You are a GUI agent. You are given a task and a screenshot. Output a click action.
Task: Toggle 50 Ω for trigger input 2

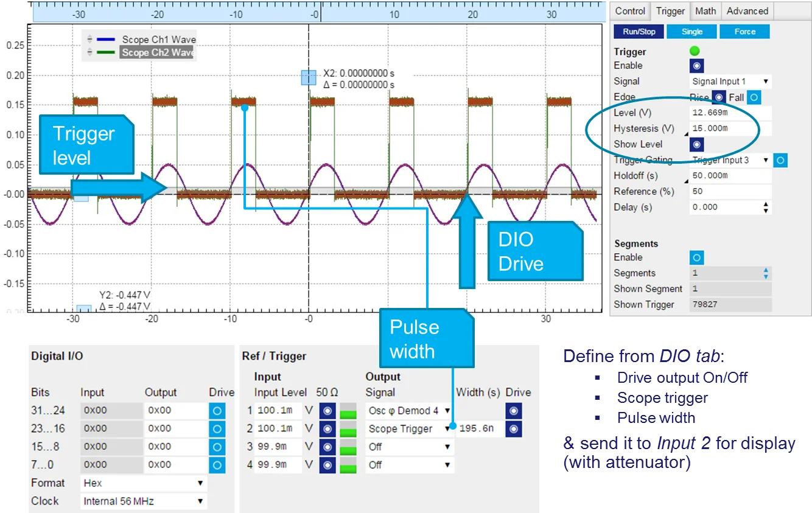click(327, 429)
